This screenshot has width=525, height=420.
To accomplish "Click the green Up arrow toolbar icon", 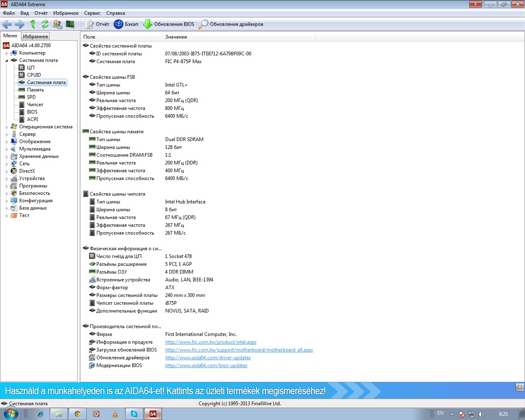I will 33,24.
